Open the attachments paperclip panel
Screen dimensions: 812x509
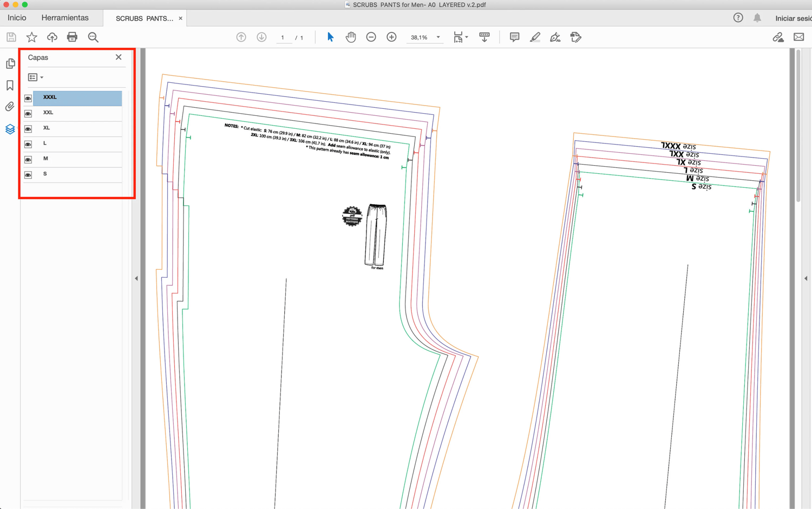tap(10, 107)
